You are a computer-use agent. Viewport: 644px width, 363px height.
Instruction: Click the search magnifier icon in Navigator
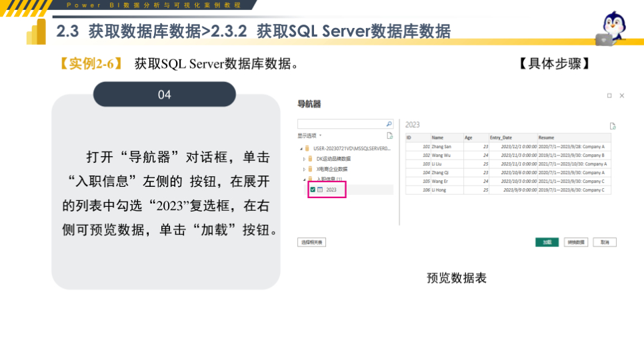[389, 123]
